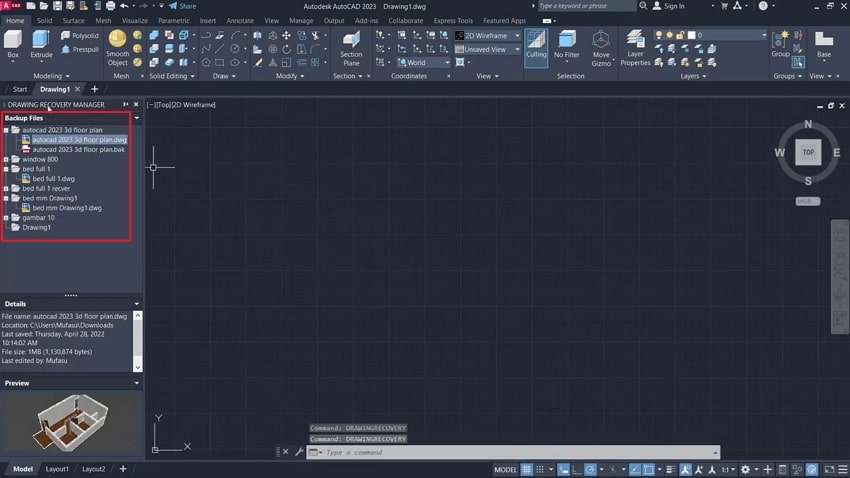
Task: Click the ViewCube TOP face
Action: 808,152
